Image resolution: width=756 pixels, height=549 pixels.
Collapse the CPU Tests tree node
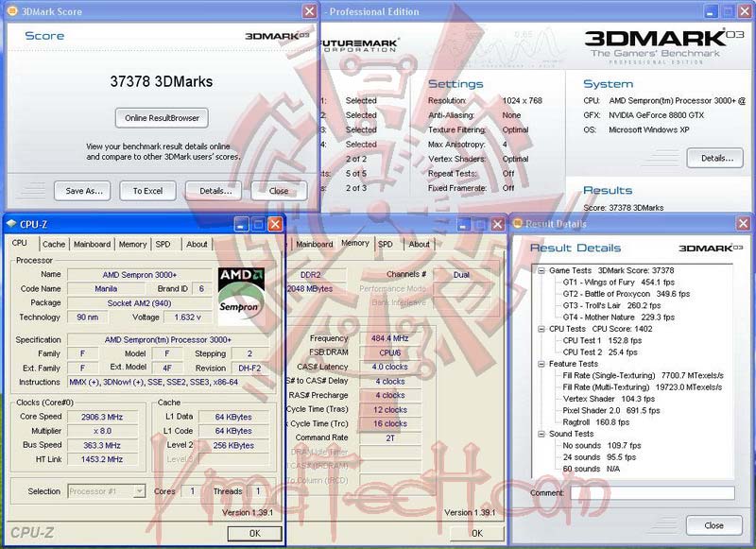pyautogui.click(x=541, y=329)
